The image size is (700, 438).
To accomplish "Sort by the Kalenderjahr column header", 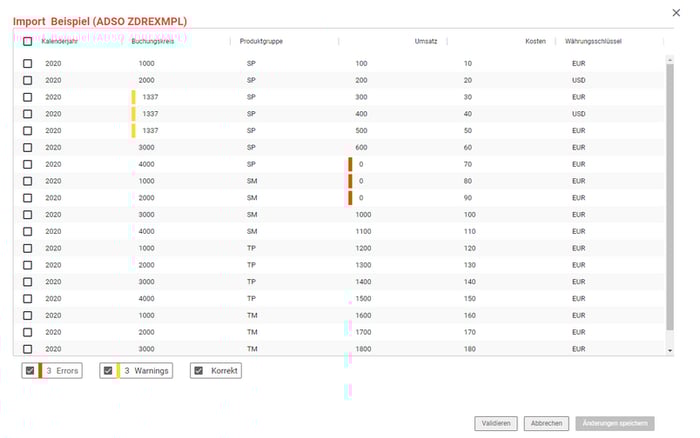I will [x=59, y=41].
